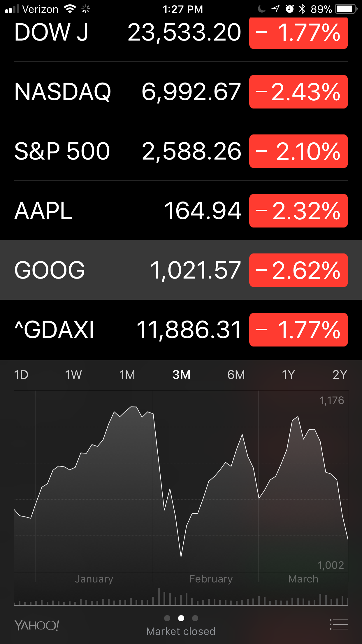Screen dimensions: 362x644
Task: Switch chart to 1Y range
Action: point(288,375)
